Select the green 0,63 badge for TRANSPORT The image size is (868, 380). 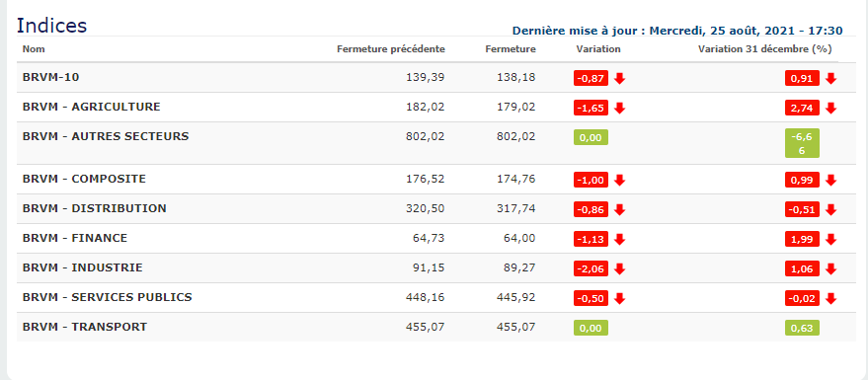pyautogui.click(x=802, y=328)
